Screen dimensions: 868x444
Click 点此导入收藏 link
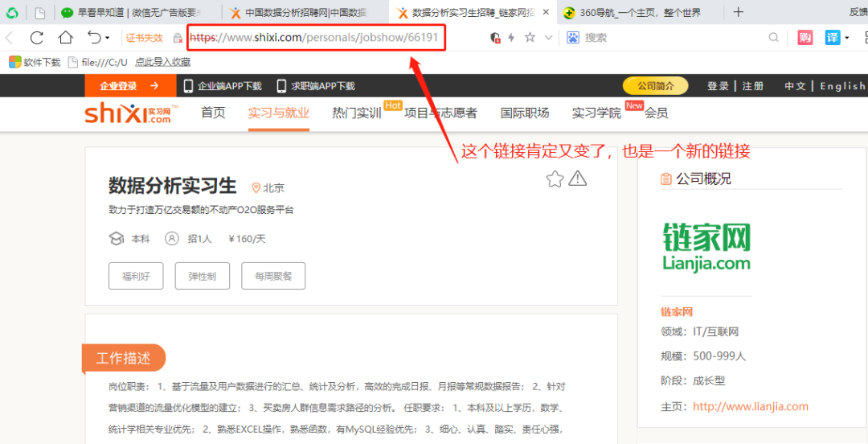click(x=162, y=62)
